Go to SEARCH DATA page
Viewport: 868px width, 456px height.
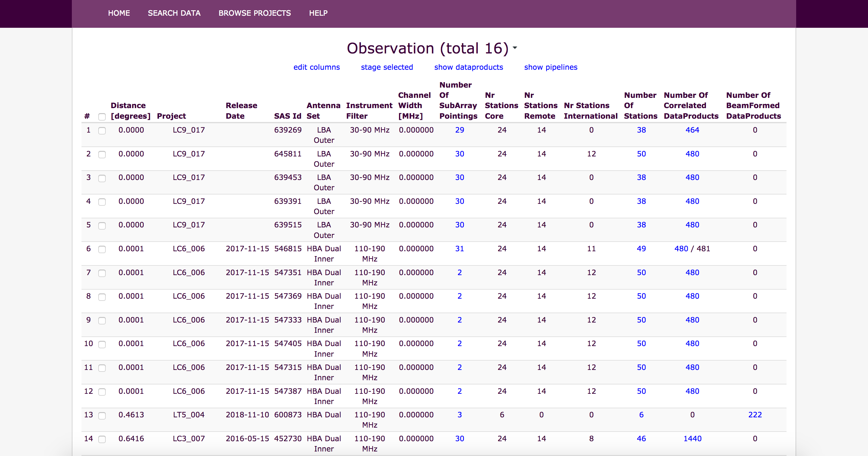(174, 13)
